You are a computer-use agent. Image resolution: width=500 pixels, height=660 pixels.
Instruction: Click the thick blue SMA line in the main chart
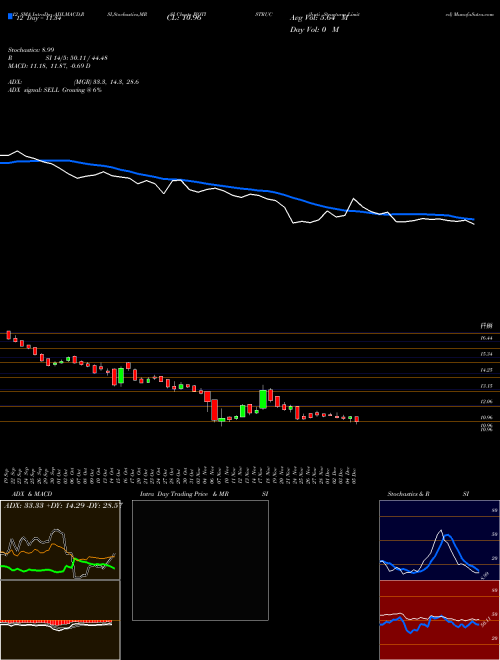pyautogui.click(x=236, y=188)
